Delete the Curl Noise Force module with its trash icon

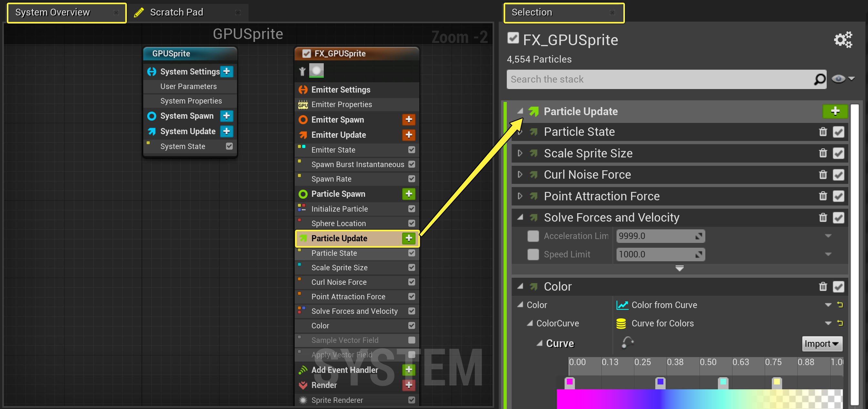tap(823, 175)
